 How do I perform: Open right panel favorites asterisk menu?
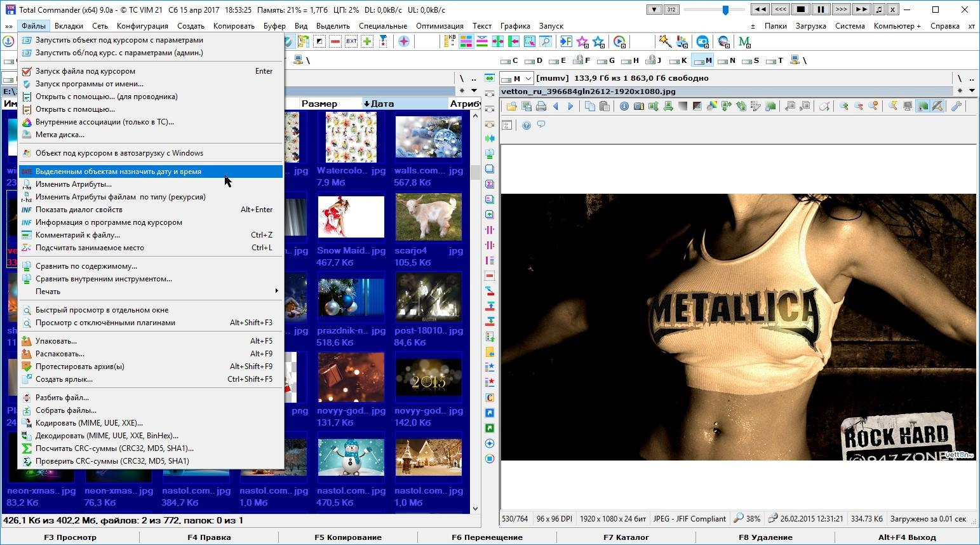click(960, 91)
